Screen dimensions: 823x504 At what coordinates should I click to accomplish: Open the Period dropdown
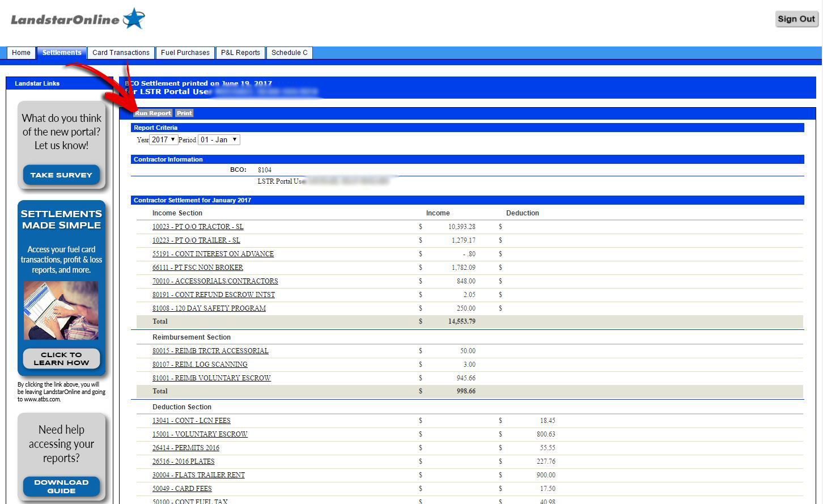[x=219, y=139]
